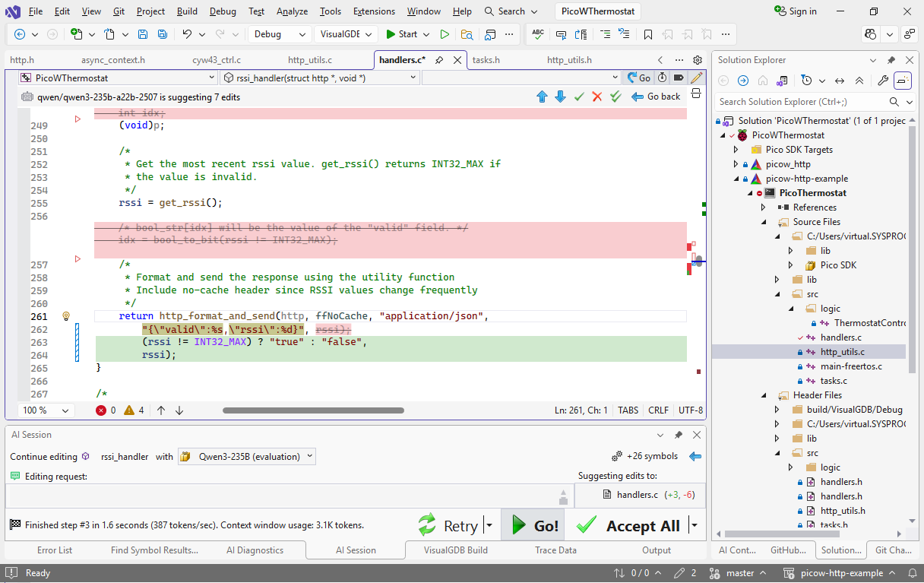Click the Collapse All icon in Solution Explorer
This screenshot has height=583, width=924.
point(859,81)
